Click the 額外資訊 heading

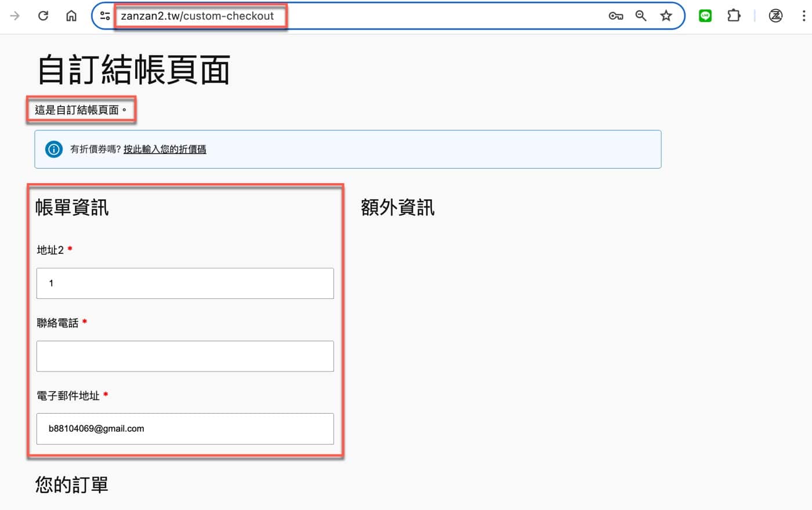point(397,207)
